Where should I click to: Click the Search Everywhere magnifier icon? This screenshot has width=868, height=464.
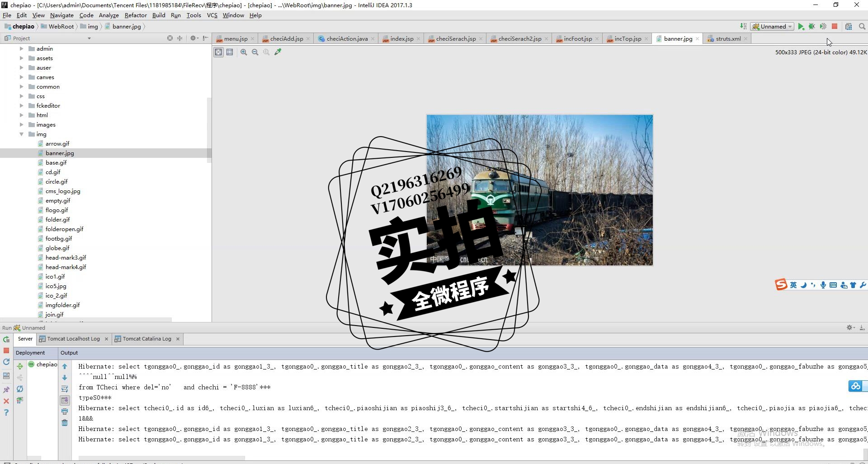(x=862, y=27)
